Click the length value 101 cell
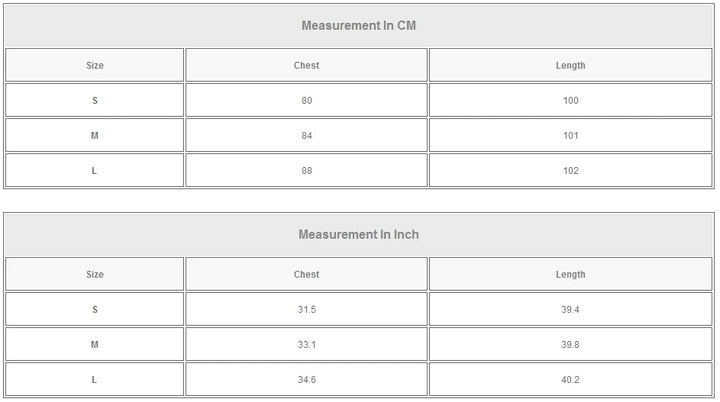The image size is (720, 402). [x=570, y=136]
